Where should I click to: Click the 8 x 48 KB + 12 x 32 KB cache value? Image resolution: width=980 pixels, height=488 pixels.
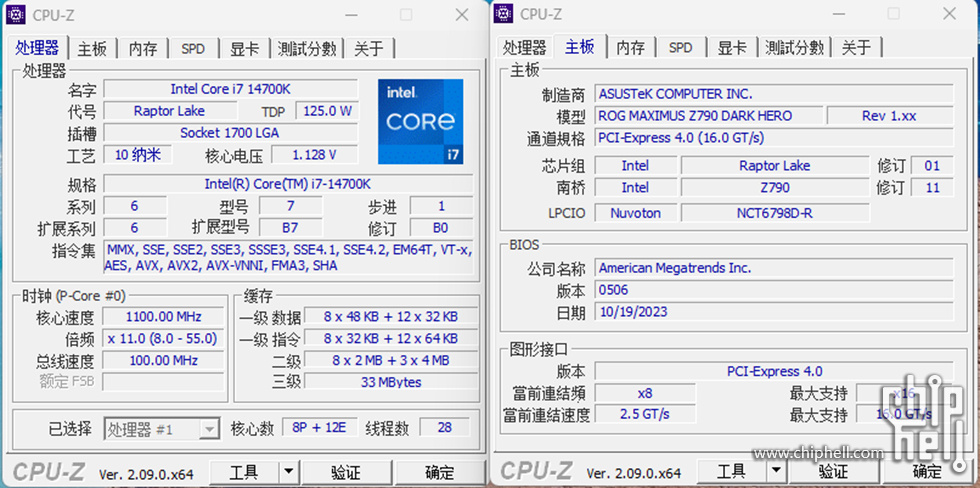391,317
